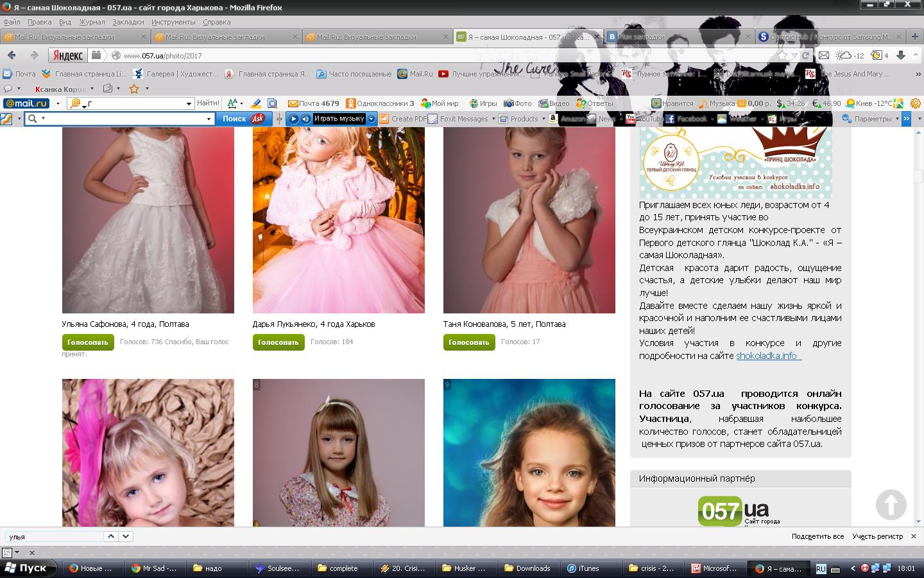
Task: Open the Закладки menu
Action: [x=128, y=22]
